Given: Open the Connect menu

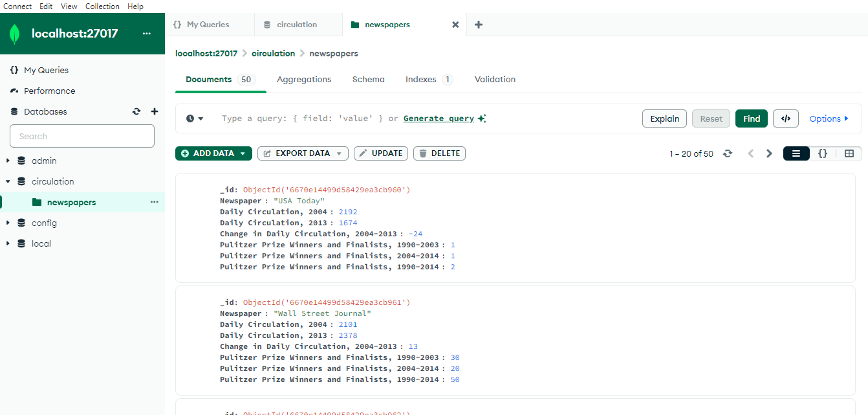Looking at the screenshot, I should coord(17,6).
